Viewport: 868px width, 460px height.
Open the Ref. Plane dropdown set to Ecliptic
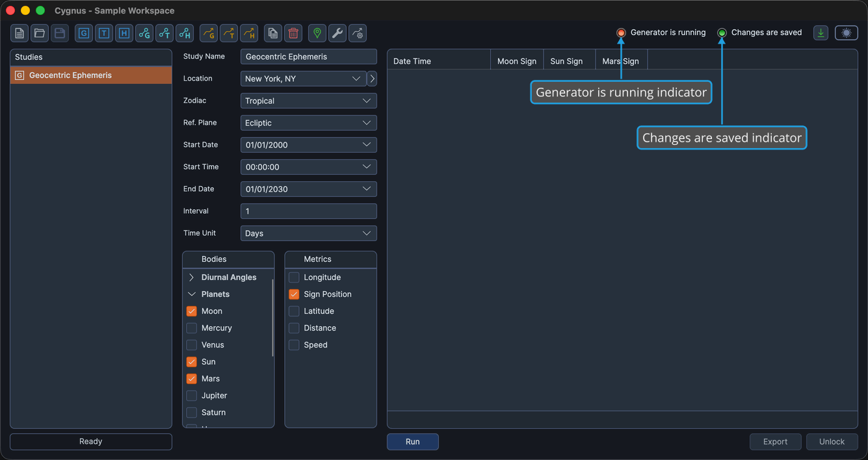coord(308,123)
